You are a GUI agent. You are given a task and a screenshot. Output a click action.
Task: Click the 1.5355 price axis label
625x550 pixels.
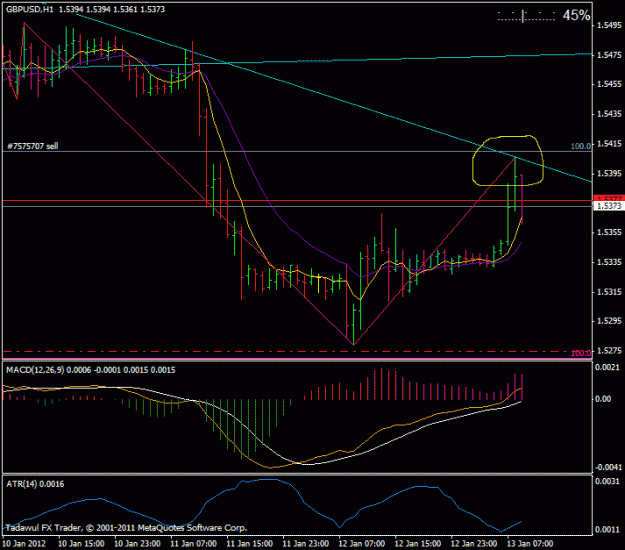click(609, 232)
